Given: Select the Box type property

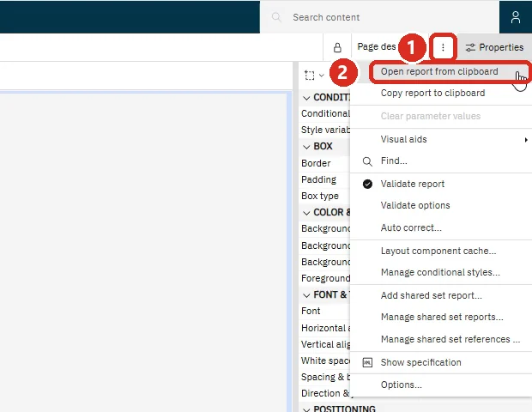Looking at the screenshot, I should (x=324, y=196).
